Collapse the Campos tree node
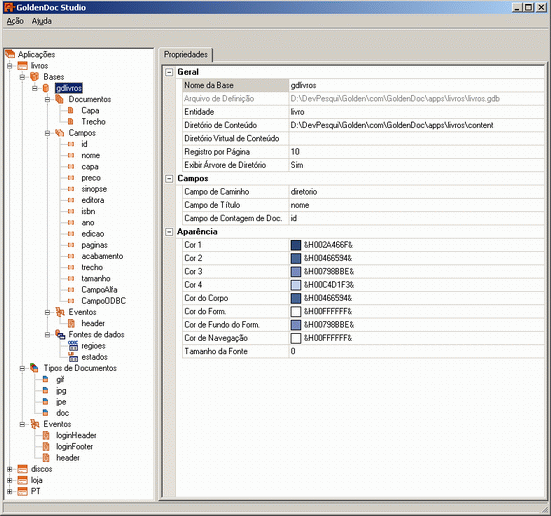The image size is (551, 516). point(47,133)
